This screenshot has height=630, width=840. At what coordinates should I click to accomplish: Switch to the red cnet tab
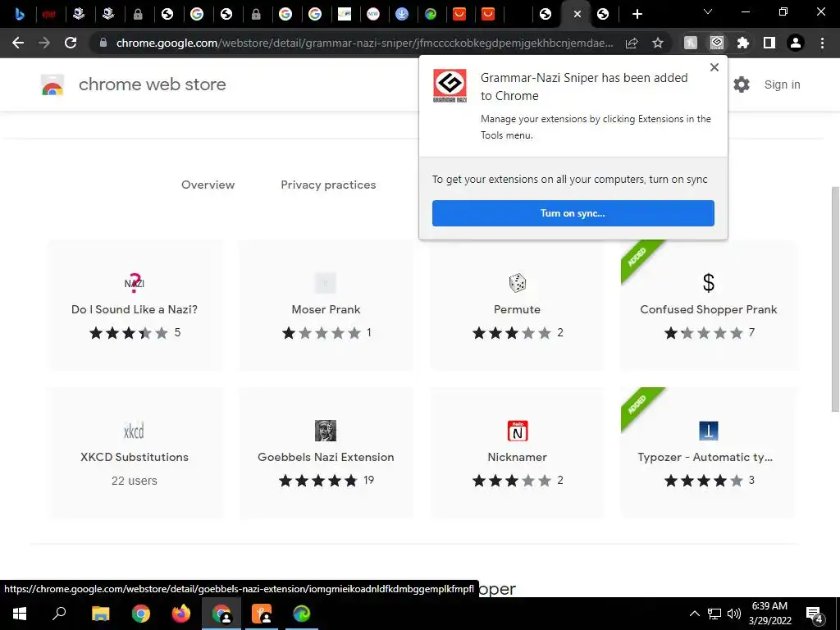(49, 14)
